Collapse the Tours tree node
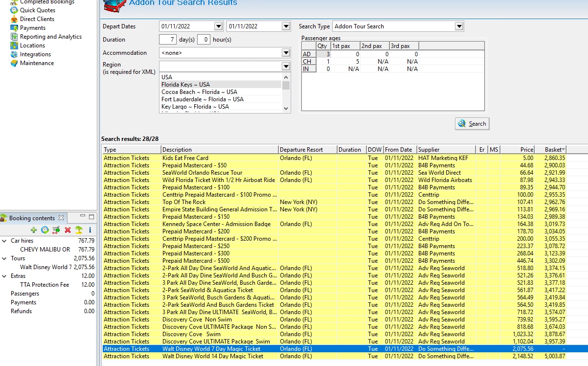 click(x=4, y=258)
